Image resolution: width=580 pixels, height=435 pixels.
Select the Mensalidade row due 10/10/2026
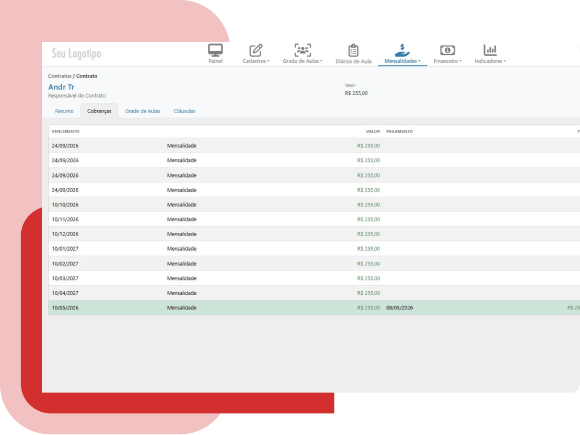pos(314,205)
